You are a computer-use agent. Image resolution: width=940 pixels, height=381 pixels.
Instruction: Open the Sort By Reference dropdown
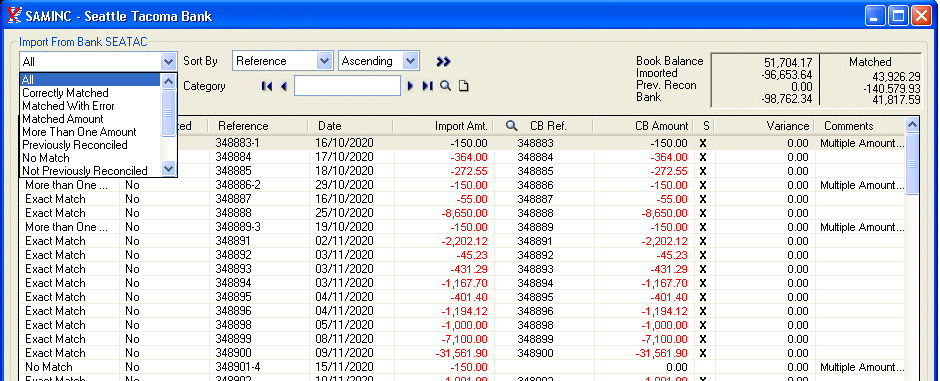[x=324, y=61]
